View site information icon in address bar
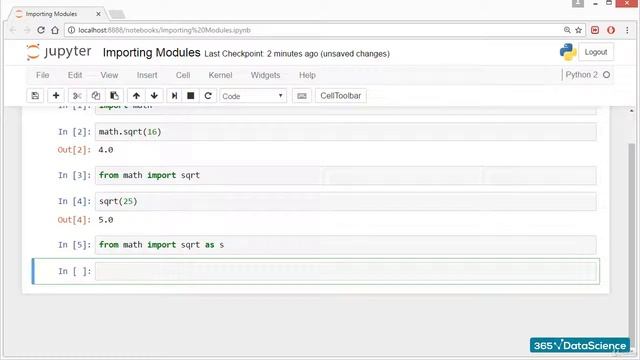The height and width of the screenshot is (360, 640). 71,30
